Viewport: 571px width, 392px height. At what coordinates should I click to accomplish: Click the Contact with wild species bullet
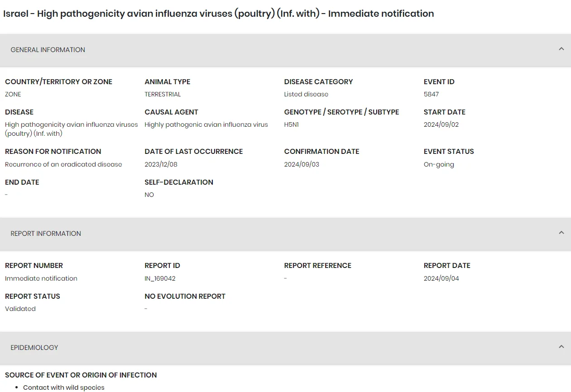pyautogui.click(x=64, y=387)
